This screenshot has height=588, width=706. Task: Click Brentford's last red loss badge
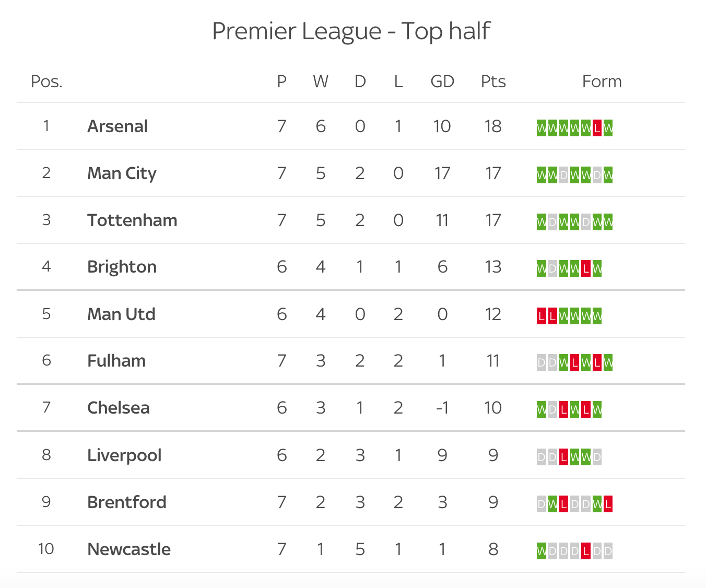point(608,504)
